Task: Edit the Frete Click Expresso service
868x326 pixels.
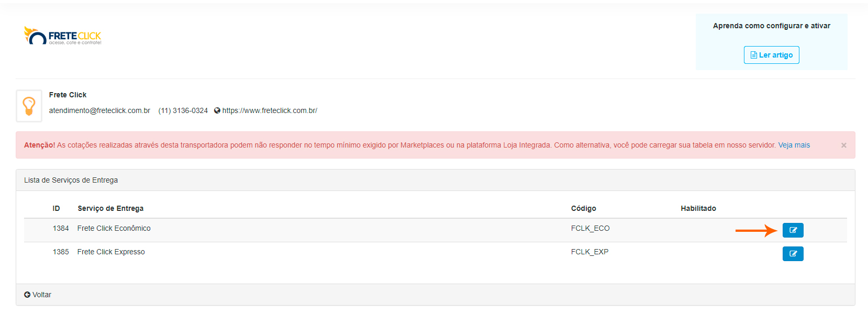Action: [793, 254]
